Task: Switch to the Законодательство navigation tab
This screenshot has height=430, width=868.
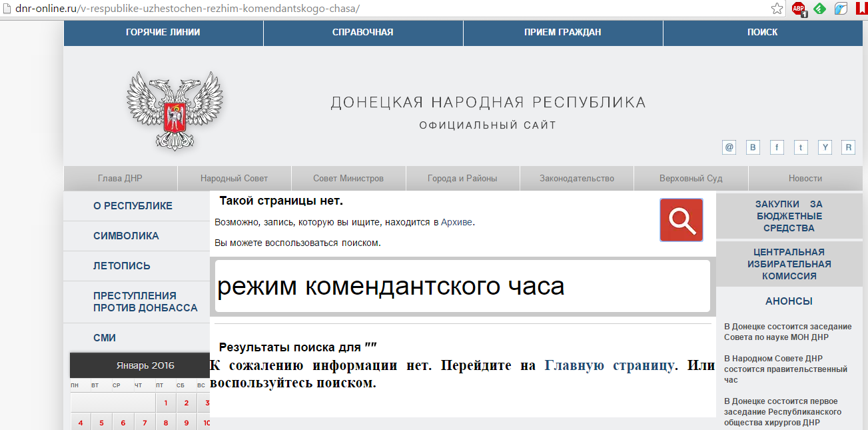Action: [577, 178]
